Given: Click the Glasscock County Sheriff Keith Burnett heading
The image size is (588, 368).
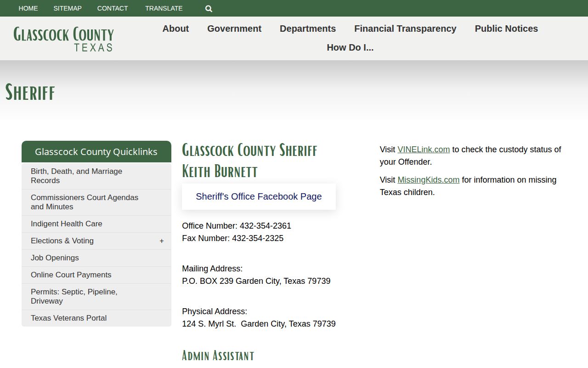Looking at the screenshot, I should pyautogui.click(x=249, y=161).
